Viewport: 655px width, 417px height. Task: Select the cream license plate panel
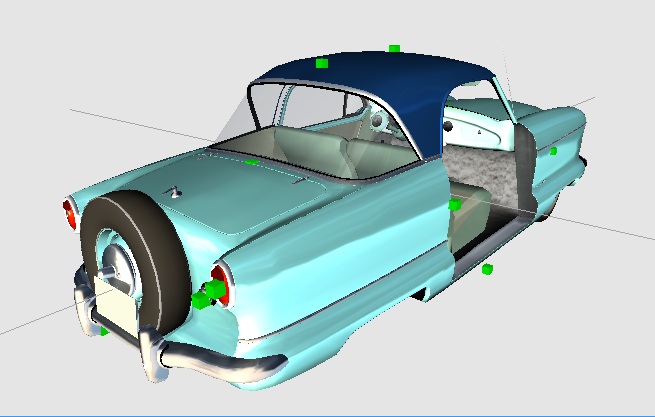click(118, 309)
